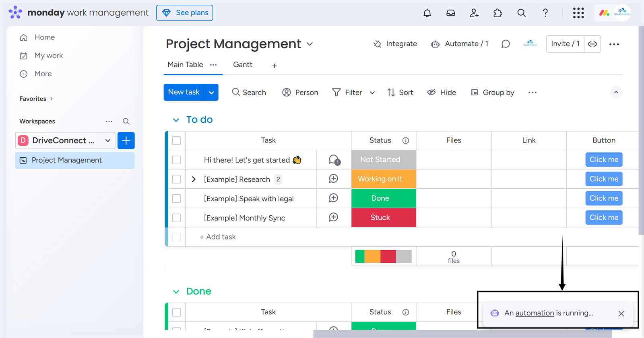Collapse the board header arrow

click(x=616, y=93)
